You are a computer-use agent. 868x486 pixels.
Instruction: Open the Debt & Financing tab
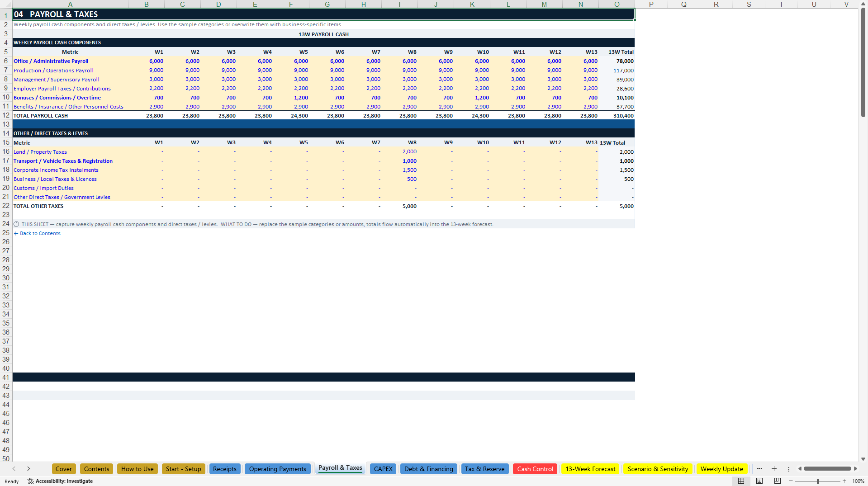coord(429,469)
